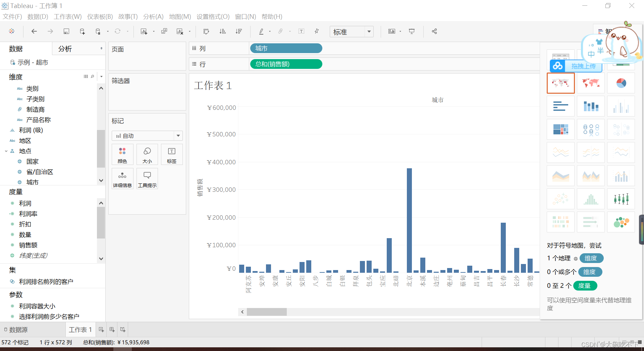Add new worksheet from bottom tab icon

tap(101, 330)
